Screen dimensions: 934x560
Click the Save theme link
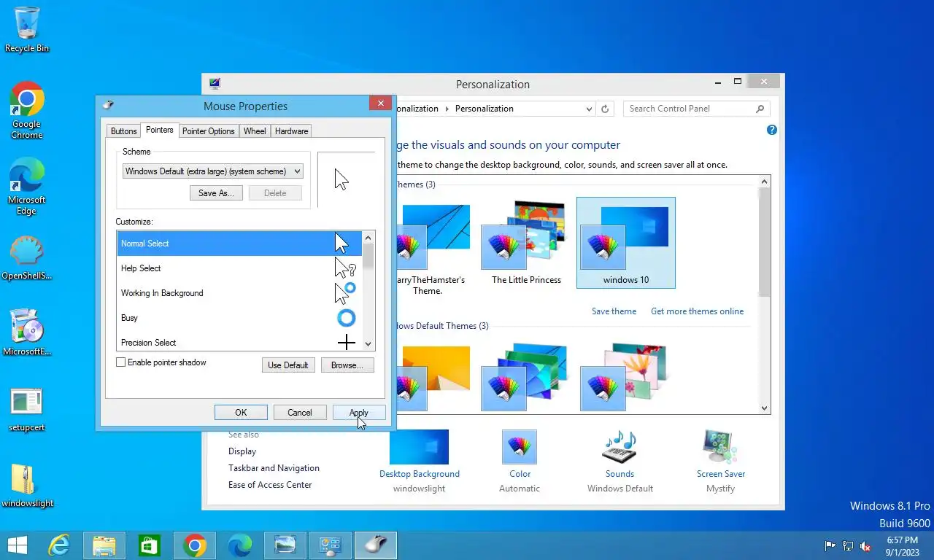coord(614,311)
